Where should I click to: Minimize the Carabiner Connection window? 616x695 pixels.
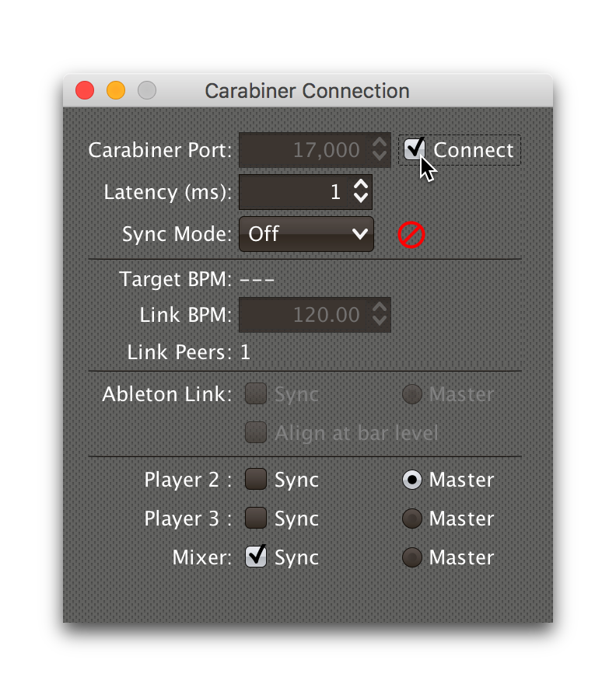(x=115, y=90)
